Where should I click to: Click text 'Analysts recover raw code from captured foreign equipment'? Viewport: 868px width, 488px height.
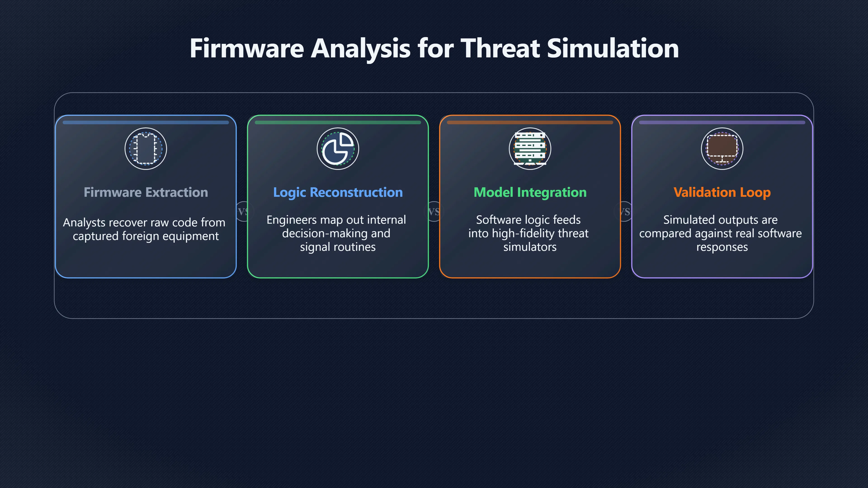[x=144, y=229]
